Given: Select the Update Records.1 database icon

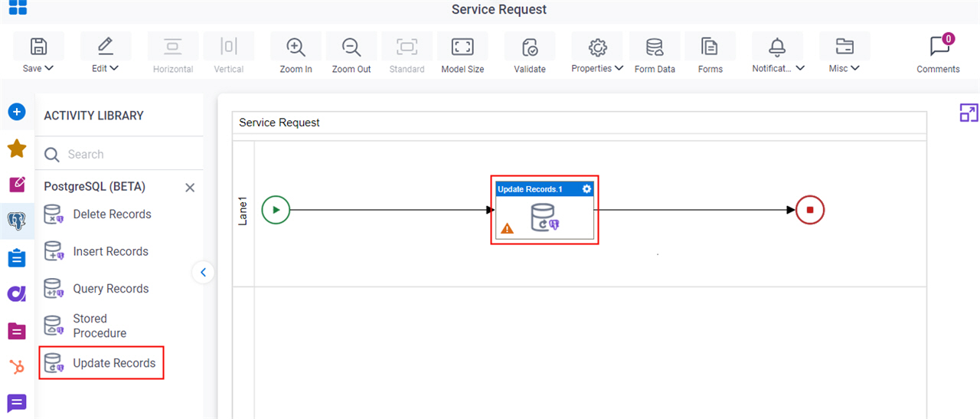Looking at the screenshot, I should pos(544,218).
